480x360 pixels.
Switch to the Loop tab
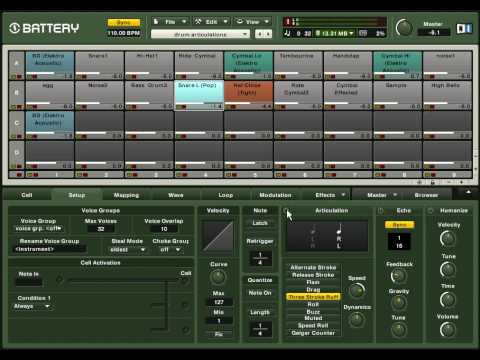tap(226, 195)
